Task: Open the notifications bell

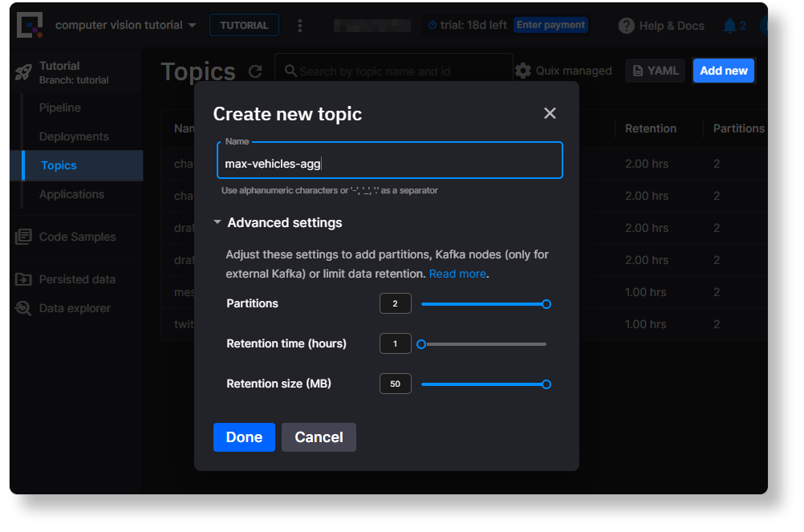Action: pos(729,26)
